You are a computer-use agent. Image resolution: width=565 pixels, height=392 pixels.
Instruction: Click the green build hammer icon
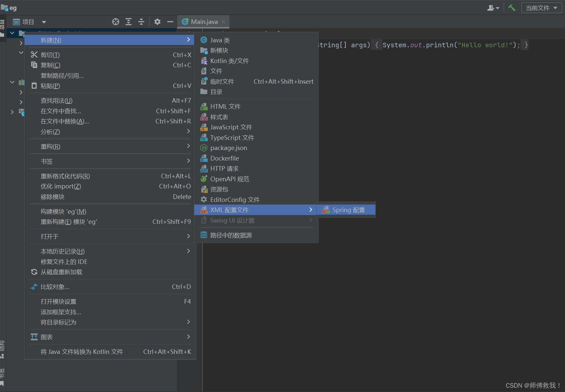click(x=512, y=8)
